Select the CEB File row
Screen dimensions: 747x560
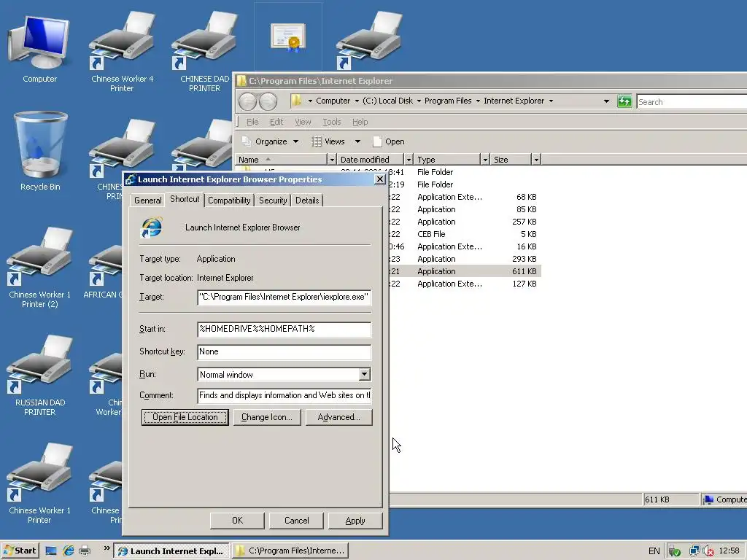click(465, 234)
